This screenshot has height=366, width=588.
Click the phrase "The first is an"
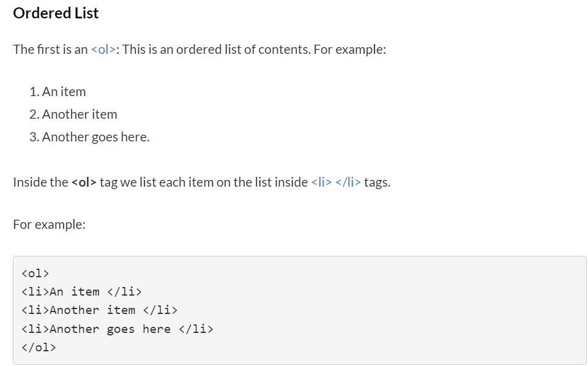click(x=50, y=50)
